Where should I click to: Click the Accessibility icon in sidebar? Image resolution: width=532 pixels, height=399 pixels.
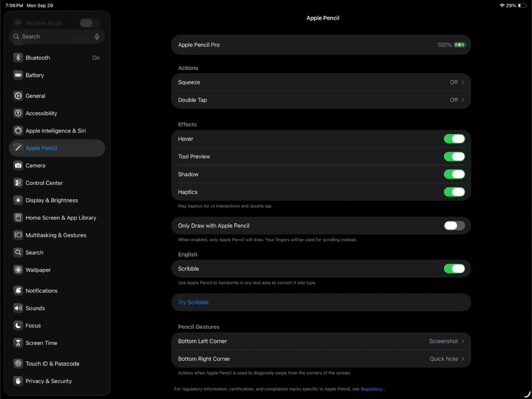coord(18,113)
